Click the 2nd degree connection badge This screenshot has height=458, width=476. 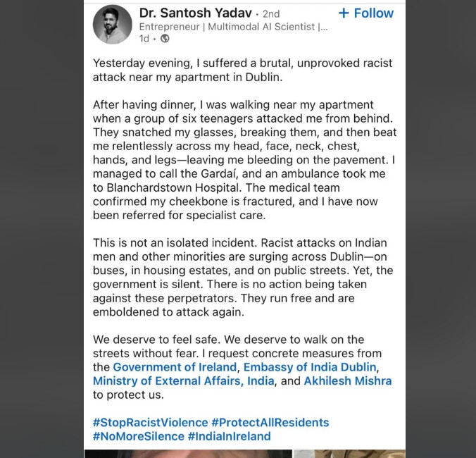coord(271,14)
